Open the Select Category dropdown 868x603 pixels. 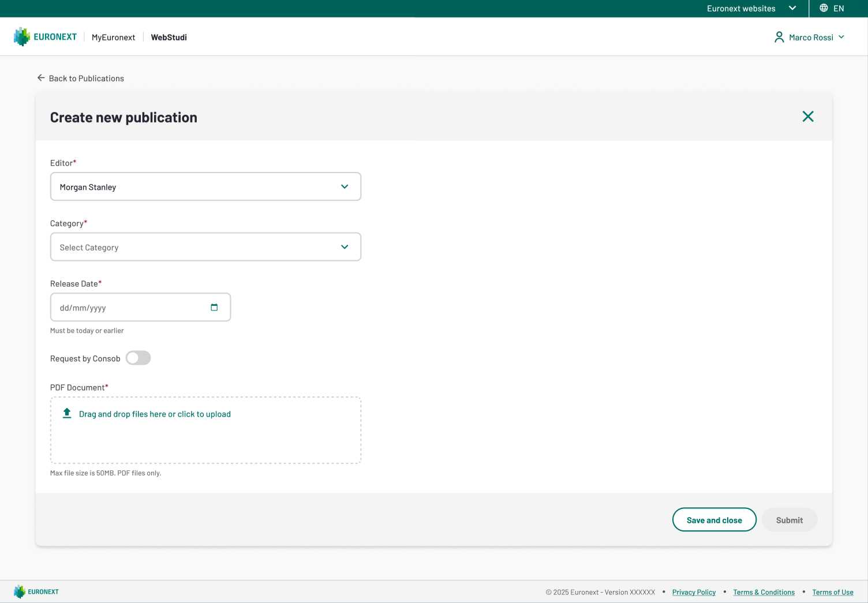pos(205,247)
